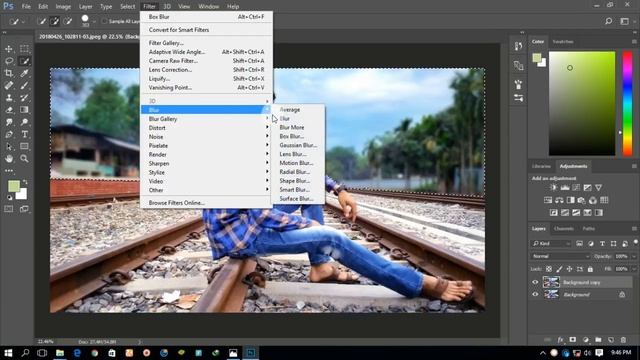Click the Brightness/Contrast adjustment icon
The image size is (640, 360).
pyautogui.click(x=553, y=188)
